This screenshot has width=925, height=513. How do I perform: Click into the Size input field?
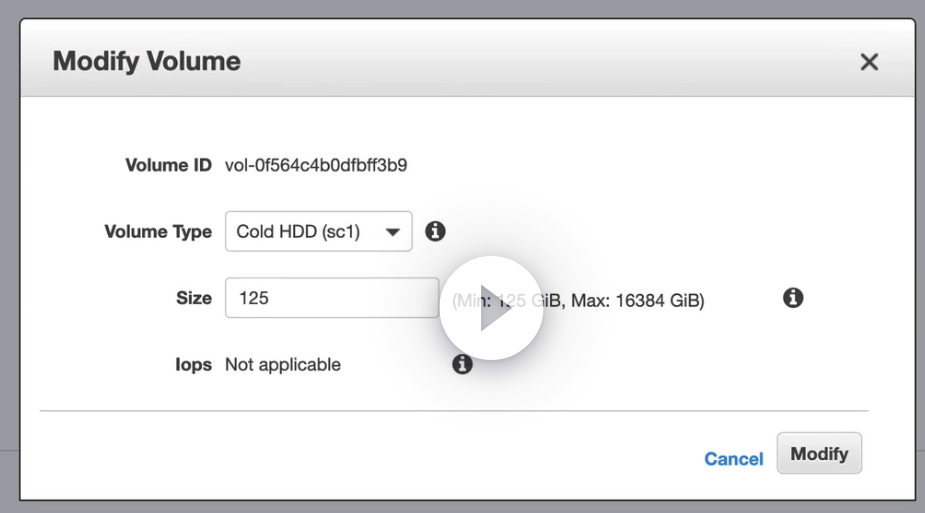(x=331, y=298)
